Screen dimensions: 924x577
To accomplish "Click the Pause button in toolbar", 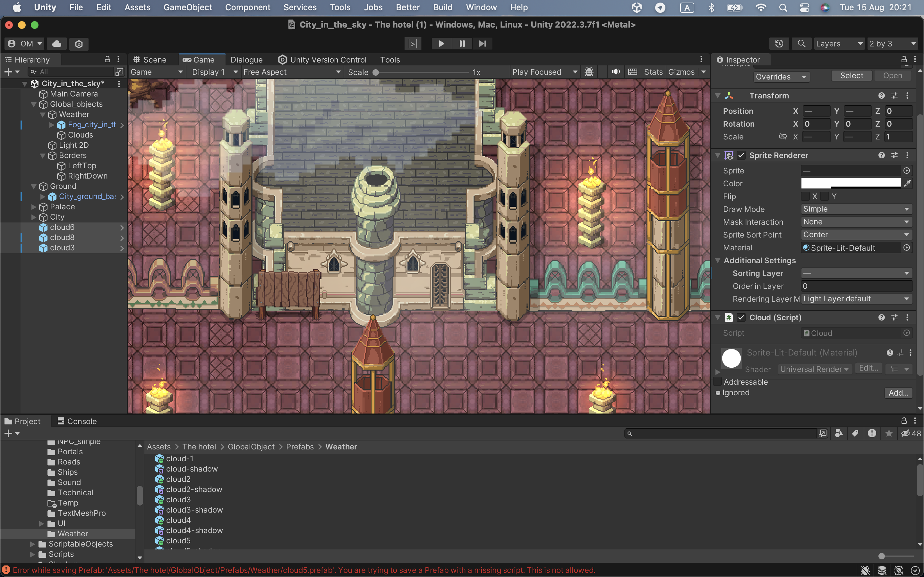I will [x=462, y=44].
